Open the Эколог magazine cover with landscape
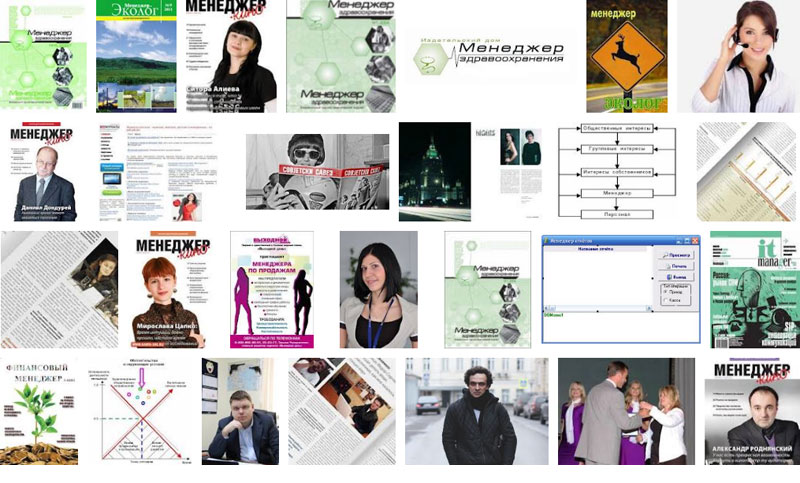The image size is (800, 483). 136,56
